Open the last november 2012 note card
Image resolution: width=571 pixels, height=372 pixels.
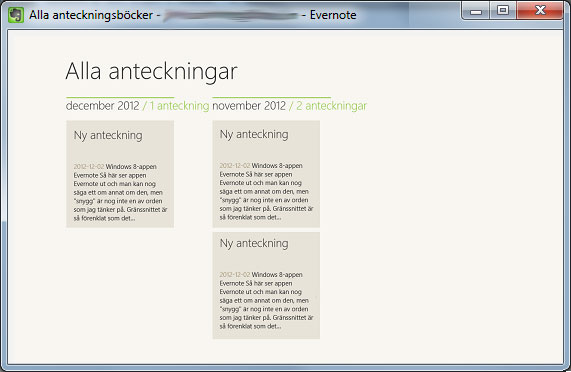266,286
